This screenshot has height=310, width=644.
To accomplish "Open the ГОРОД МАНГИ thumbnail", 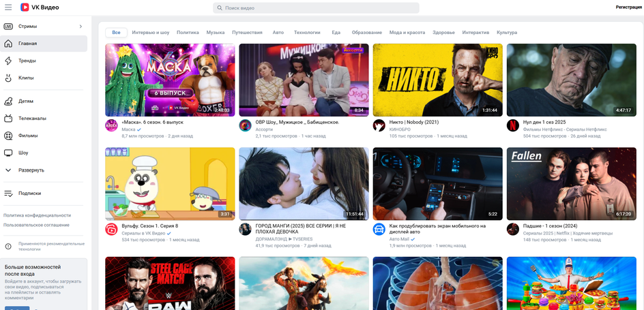I will [x=304, y=184].
